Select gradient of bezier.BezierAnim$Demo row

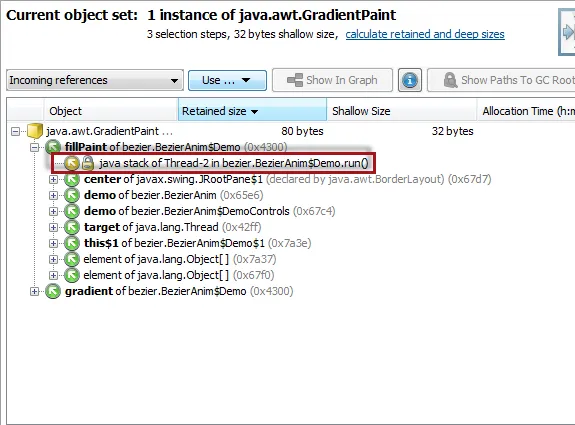pos(179,291)
